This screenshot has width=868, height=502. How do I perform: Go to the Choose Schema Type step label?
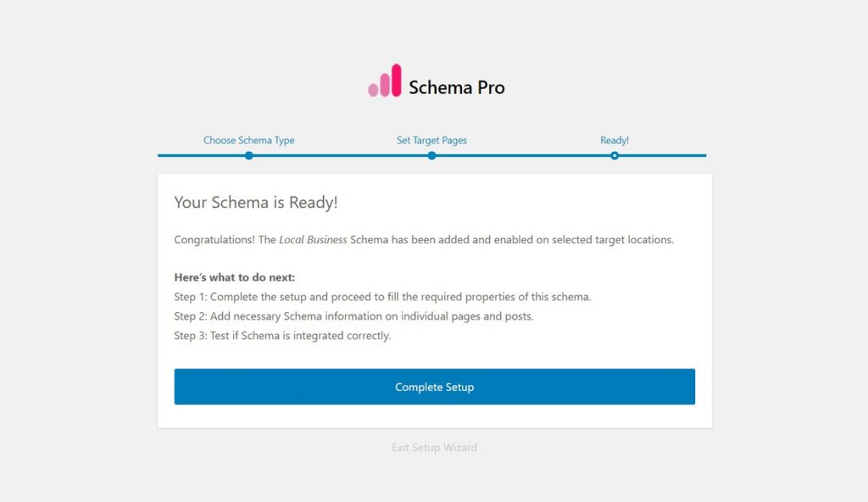[248, 140]
